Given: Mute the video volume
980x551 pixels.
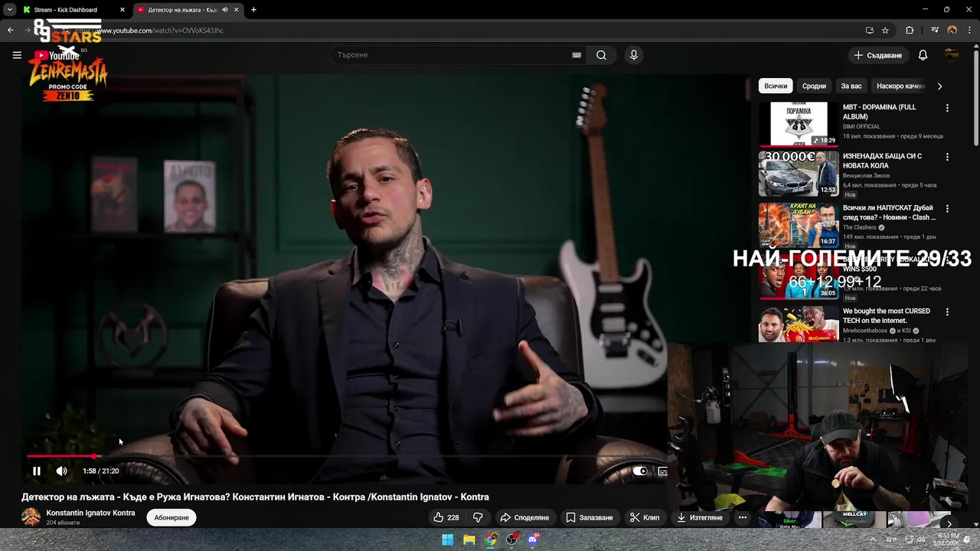Looking at the screenshot, I should (x=62, y=471).
